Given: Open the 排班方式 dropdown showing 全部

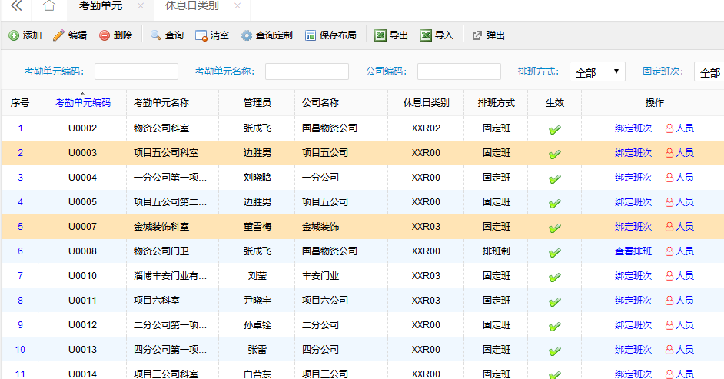Looking at the screenshot, I should (x=597, y=72).
